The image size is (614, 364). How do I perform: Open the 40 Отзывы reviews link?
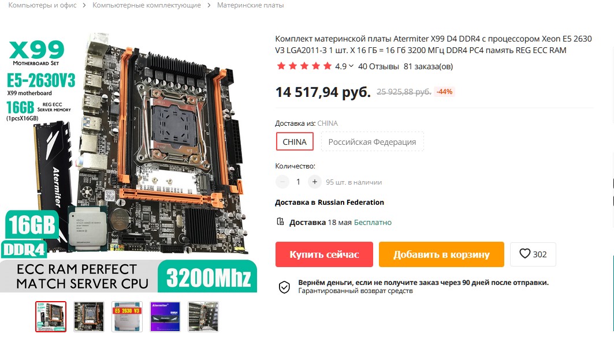(x=378, y=66)
